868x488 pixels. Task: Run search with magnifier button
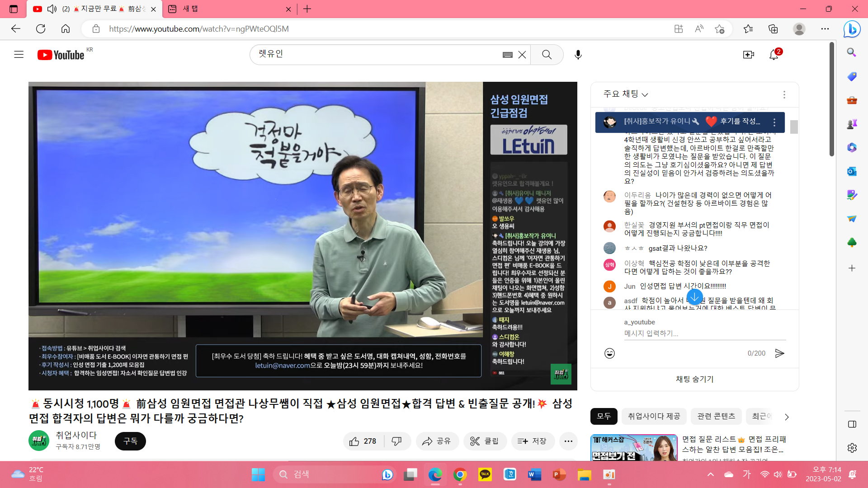pyautogui.click(x=547, y=55)
